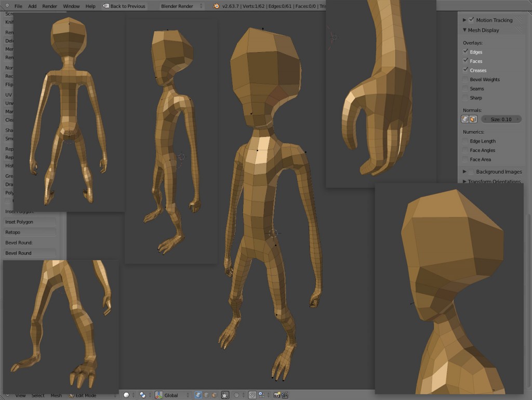Open the viewport shading dropdown

click(x=126, y=394)
